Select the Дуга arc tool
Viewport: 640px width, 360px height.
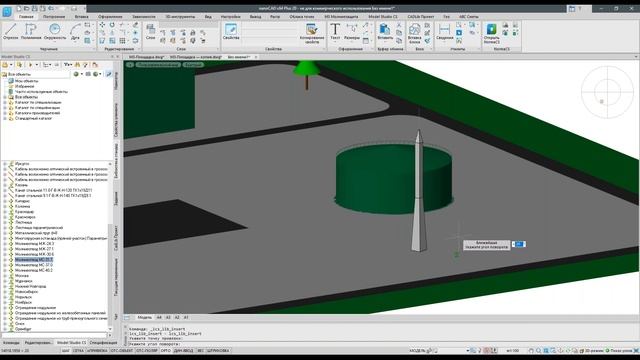(x=75, y=31)
